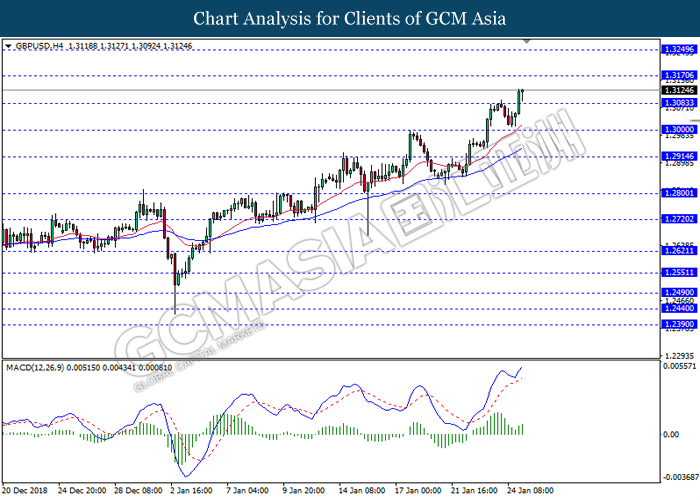700x500 pixels.
Task: Click the chart shift triangle marker at the top
Action: [527, 41]
